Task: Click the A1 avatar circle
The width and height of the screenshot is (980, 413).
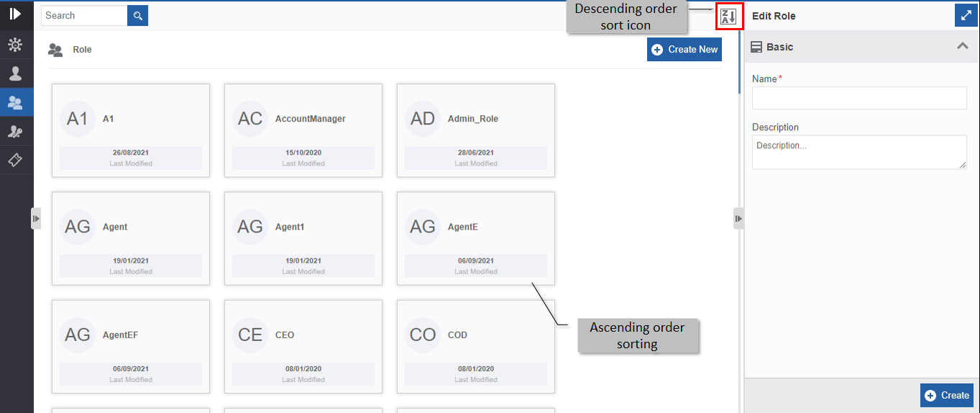Action: click(78, 119)
